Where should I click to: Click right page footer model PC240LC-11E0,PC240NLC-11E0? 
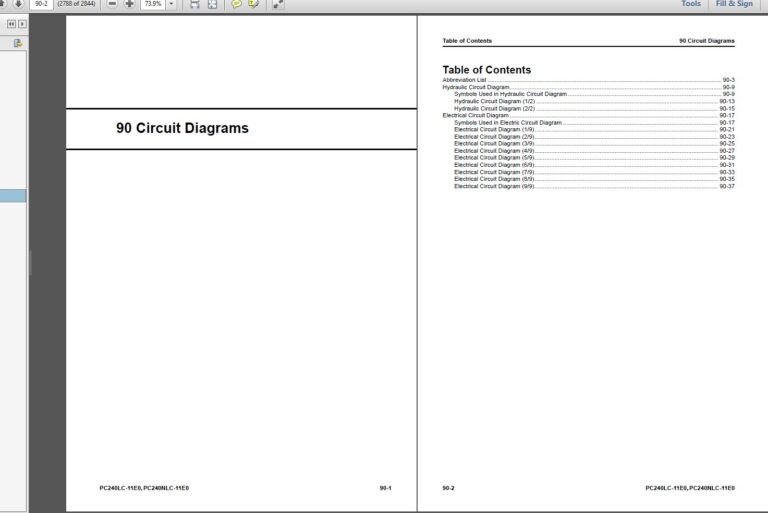pyautogui.click(x=690, y=488)
